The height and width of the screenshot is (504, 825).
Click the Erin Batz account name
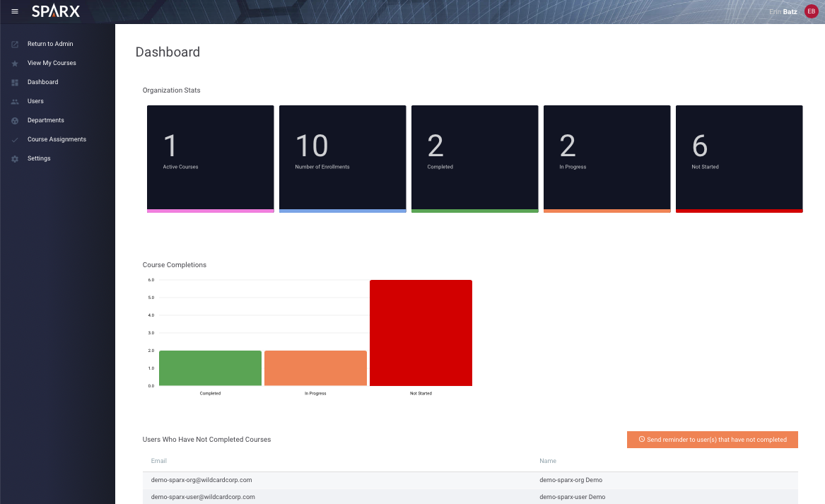coord(782,11)
